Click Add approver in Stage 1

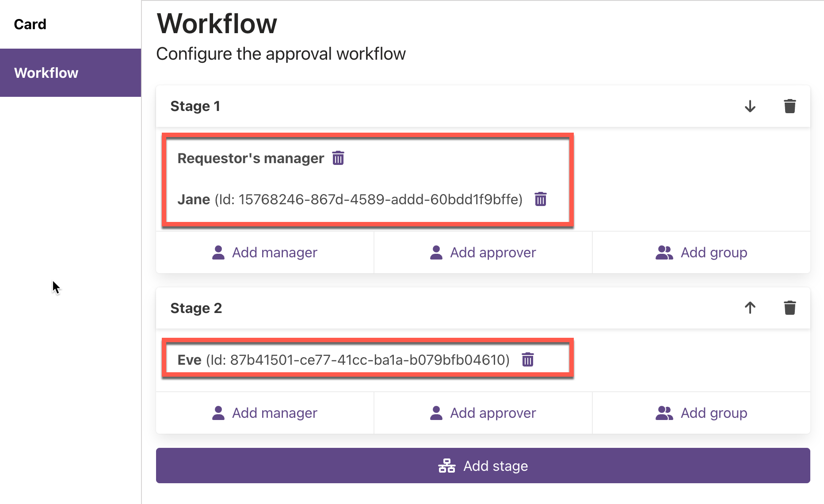pyautogui.click(x=492, y=252)
